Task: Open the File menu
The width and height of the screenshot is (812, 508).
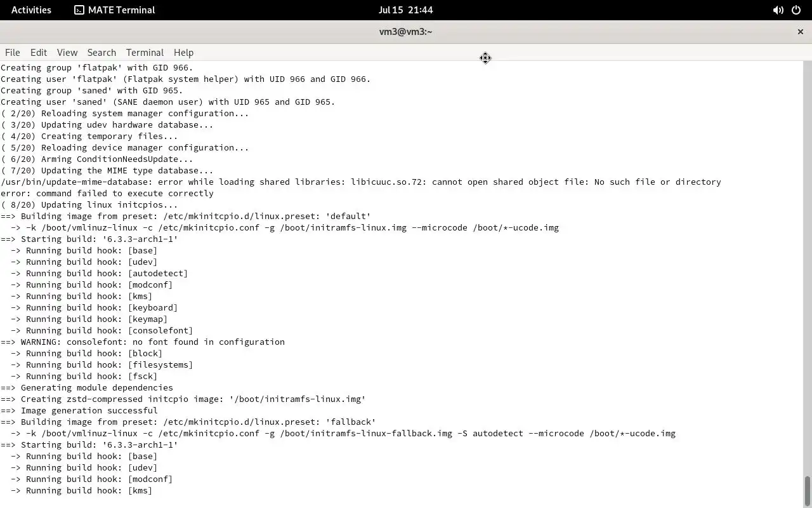Action: click(x=12, y=53)
